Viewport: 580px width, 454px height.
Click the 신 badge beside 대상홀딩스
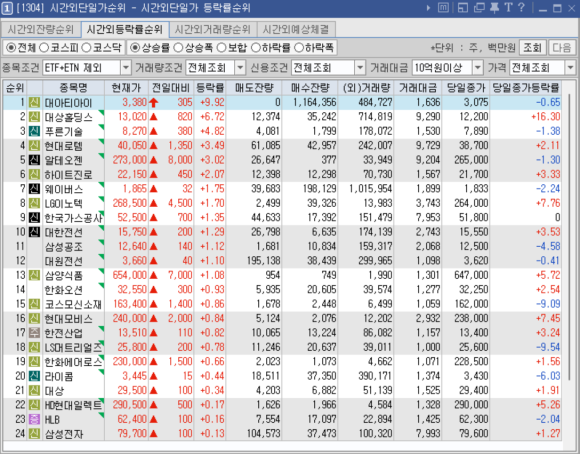[x=34, y=117]
